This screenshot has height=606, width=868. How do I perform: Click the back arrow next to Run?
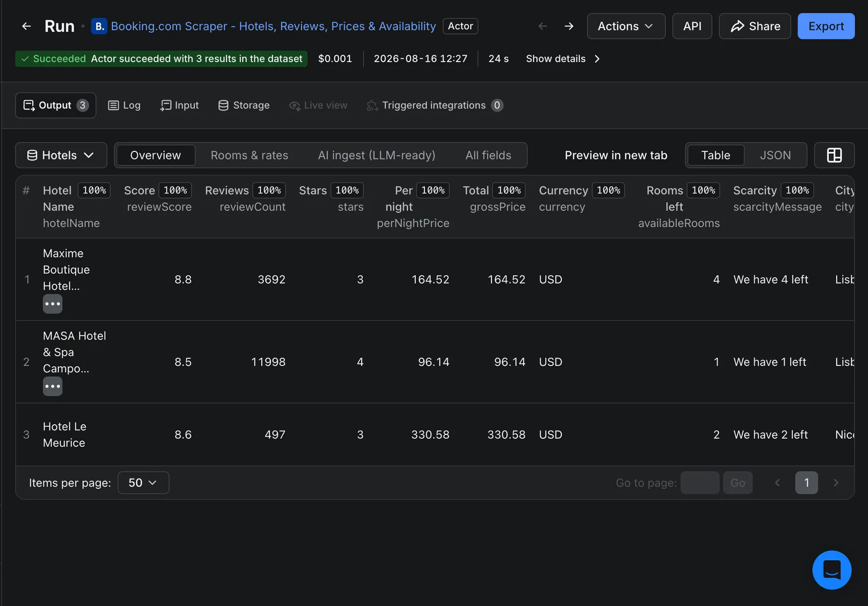[27, 26]
